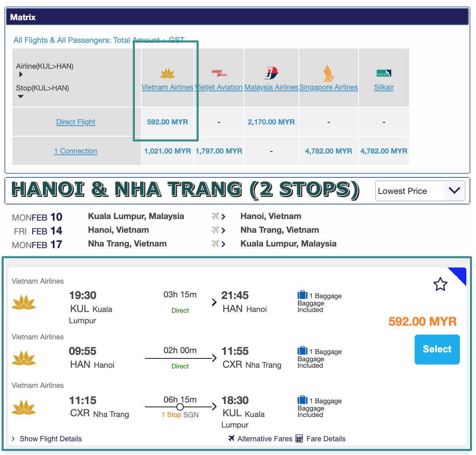Click plane icon on Feb 14 route row
This screenshot has width=476, height=455.
tap(215, 230)
